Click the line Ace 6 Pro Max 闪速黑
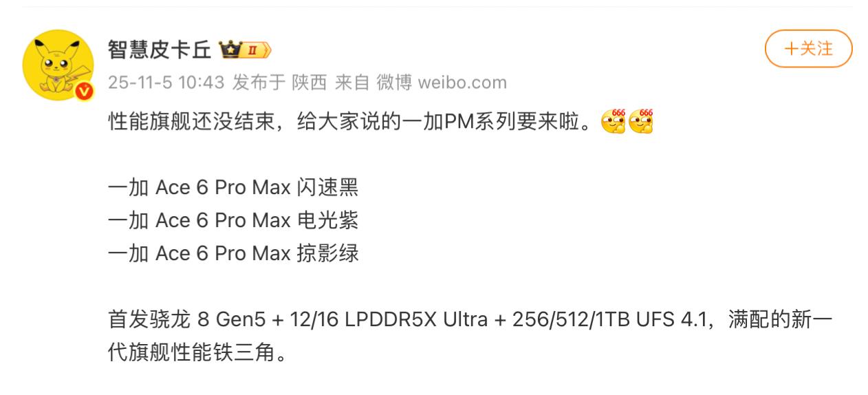868x395 pixels. [233, 188]
